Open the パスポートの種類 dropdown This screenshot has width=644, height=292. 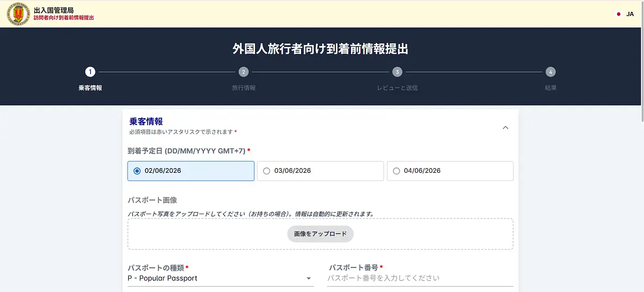tap(221, 278)
